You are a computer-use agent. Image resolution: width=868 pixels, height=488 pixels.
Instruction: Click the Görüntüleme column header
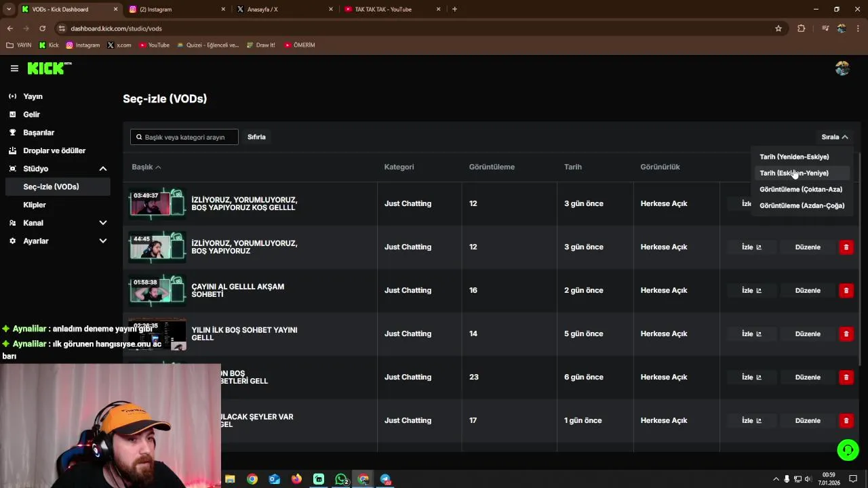point(492,167)
